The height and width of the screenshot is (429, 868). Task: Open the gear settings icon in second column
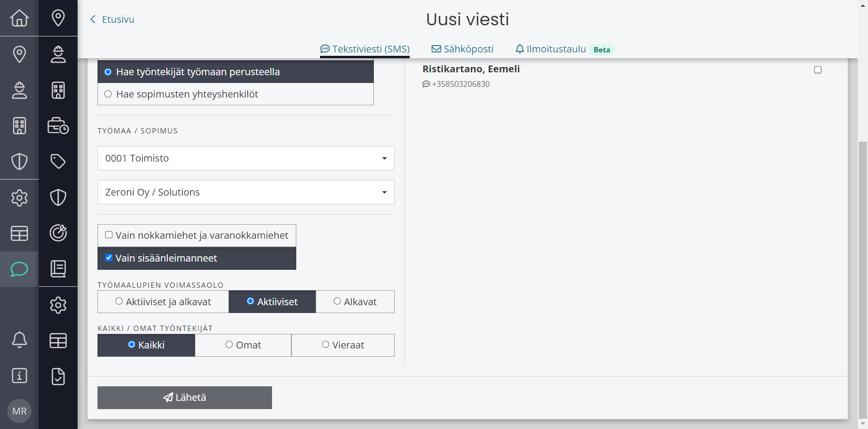58,305
